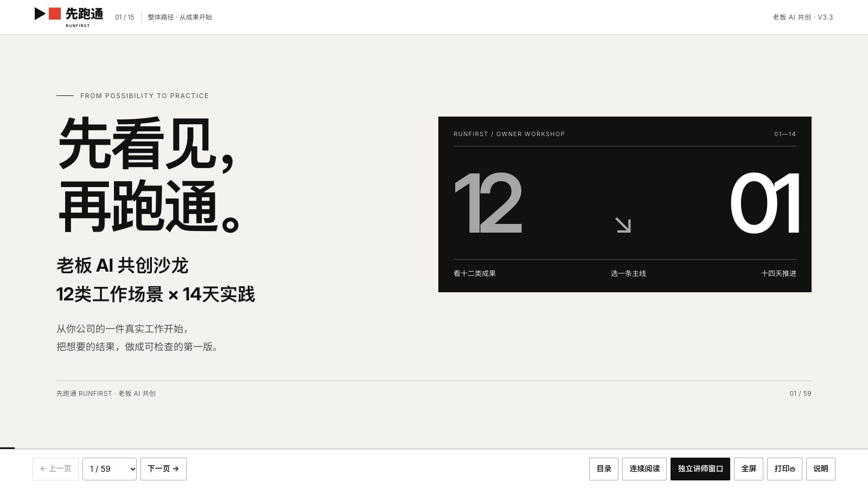Screen dimensions: 868x488
Task: Click the header text 整体路径 · 从成果开始
Action: 180,17
